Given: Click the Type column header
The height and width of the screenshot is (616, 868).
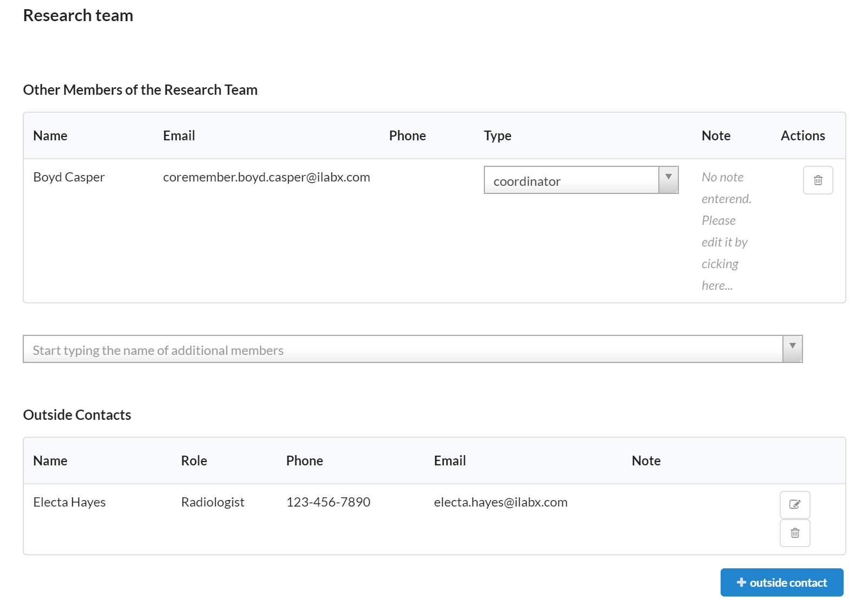Looking at the screenshot, I should pyautogui.click(x=497, y=136).
